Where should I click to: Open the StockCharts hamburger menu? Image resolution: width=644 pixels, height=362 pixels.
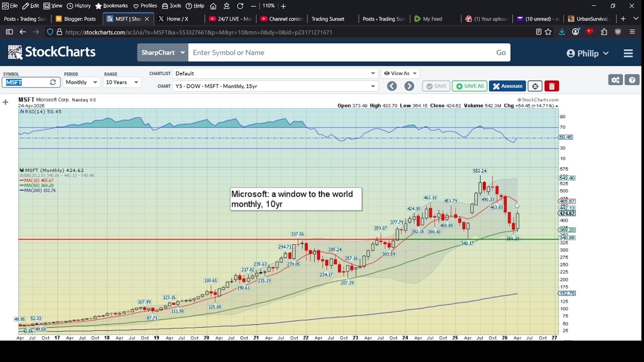tap(628, 53)
